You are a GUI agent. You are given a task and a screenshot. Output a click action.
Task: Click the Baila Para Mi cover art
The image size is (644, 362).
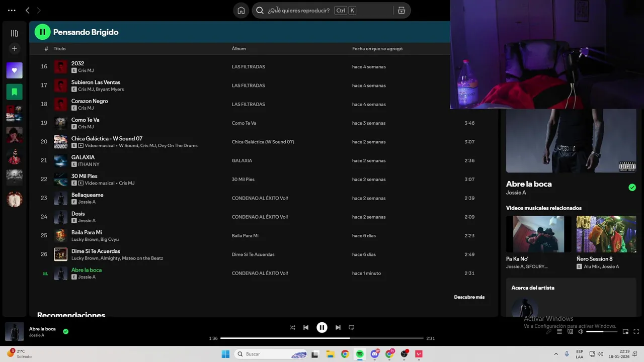60,235
